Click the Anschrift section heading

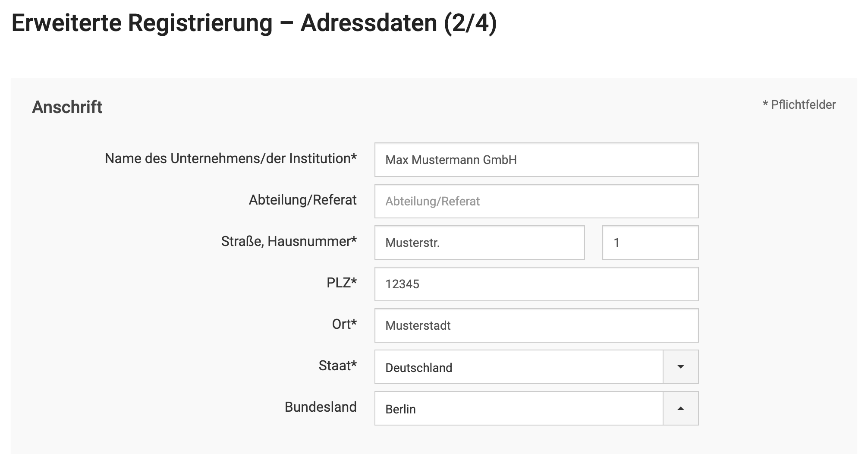pos(67,107)
